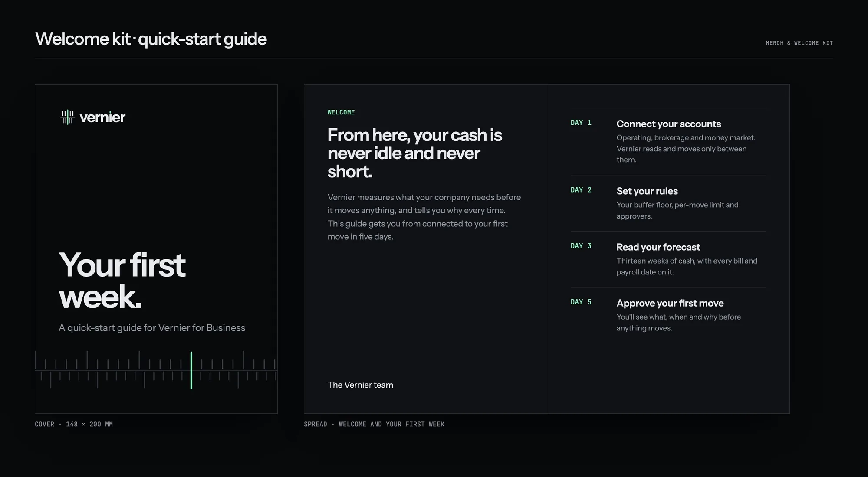Click the 'DAY 2' label
Viewport: 868px width, 477px height.
[581, 190]
